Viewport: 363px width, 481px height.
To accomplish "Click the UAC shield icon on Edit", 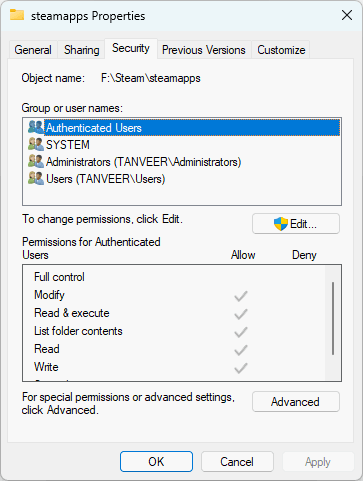I will 281,224.
